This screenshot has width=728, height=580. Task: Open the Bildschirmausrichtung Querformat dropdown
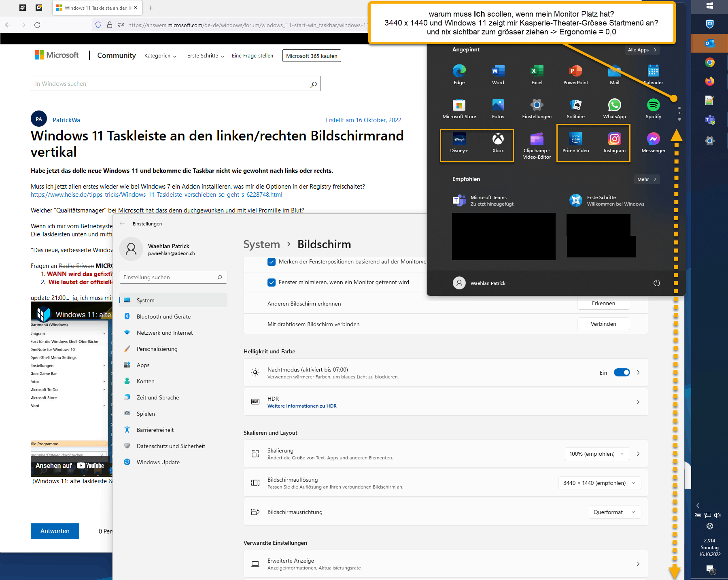pyautogui.click(x=615, y=512)
